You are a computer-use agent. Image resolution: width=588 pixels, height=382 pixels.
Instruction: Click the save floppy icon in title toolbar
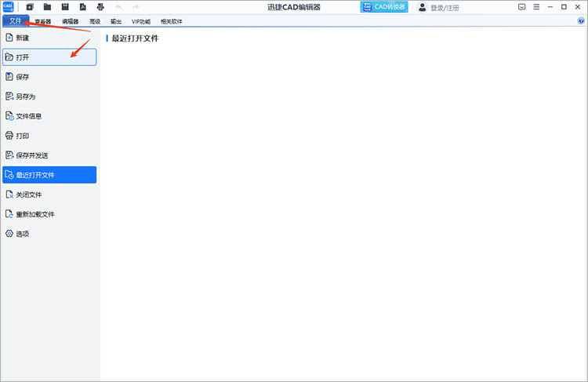(65, 7)
